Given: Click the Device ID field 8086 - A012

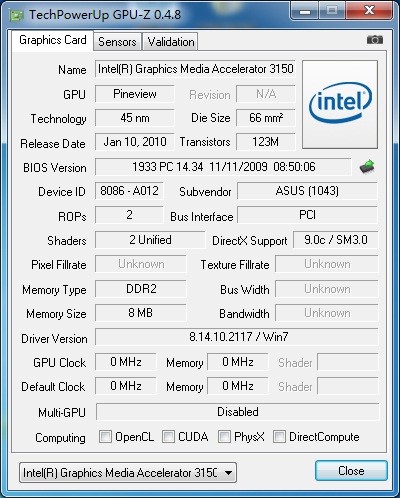Looking at the screenshot, I should 129,191.
